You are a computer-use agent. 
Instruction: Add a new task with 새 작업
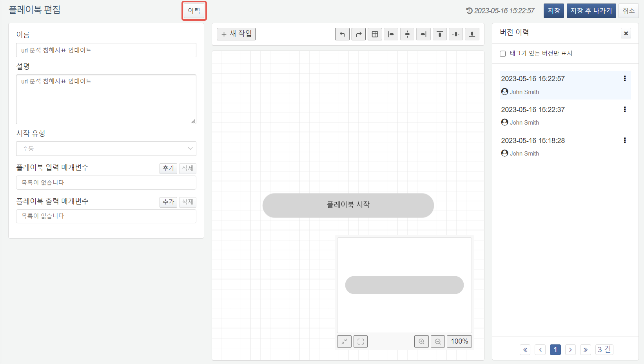click(x=236, y=34)
